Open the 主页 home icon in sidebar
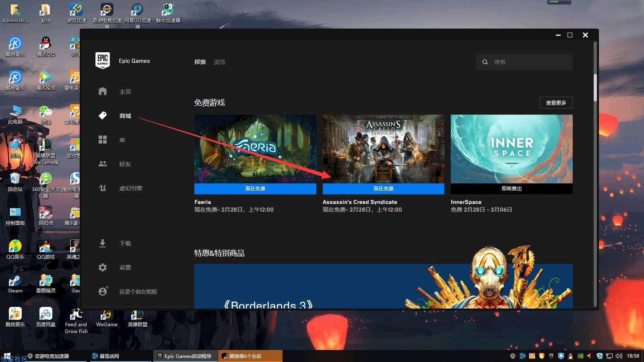This screenshot has width=644, height=362. pos(103,91)
